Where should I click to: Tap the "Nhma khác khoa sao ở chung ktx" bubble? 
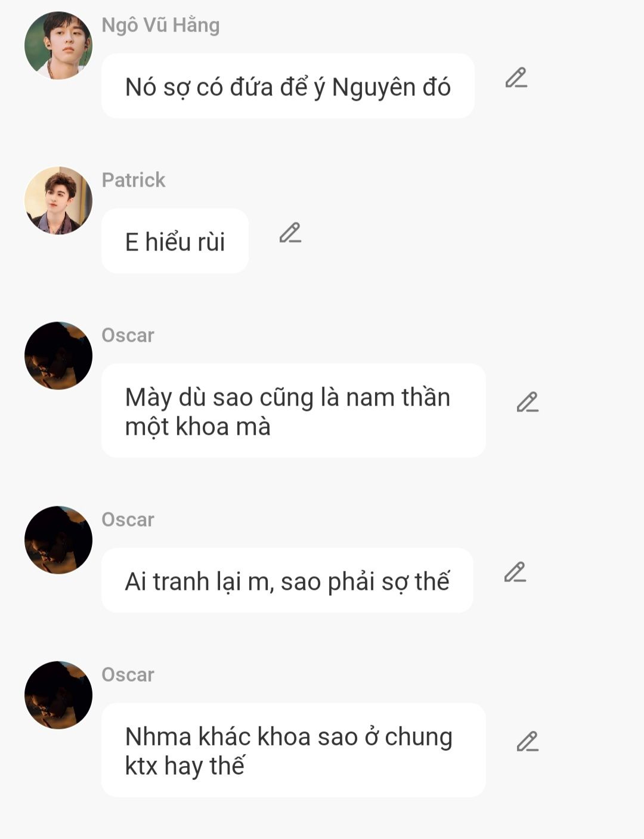[293, 751]
